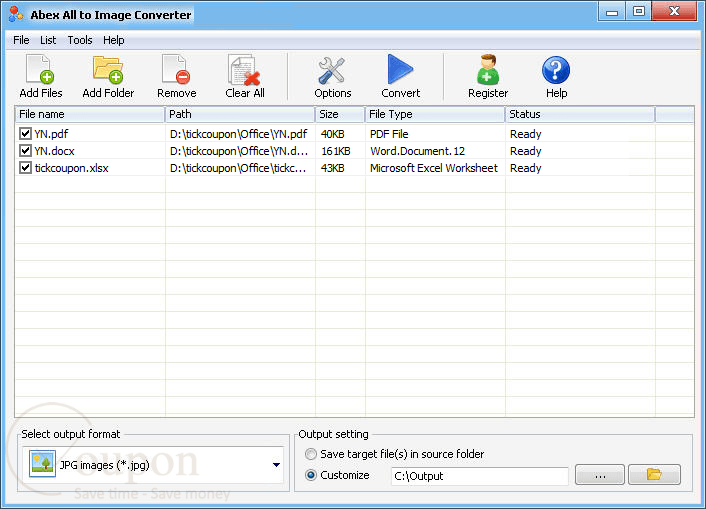This screenshot has height=509, width=706.
Task: Open the Options wrench icon
Action: (332, 71)
